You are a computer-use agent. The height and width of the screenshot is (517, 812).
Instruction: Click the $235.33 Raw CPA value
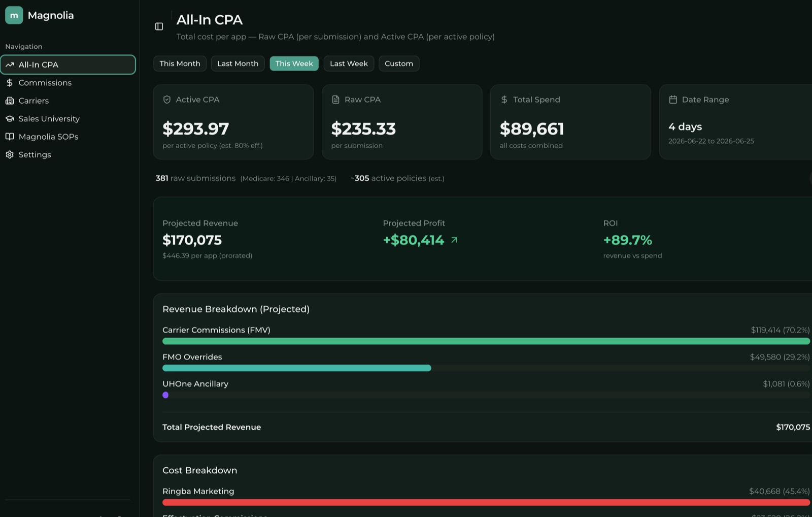pyautogui.click(x=363, y=128)
